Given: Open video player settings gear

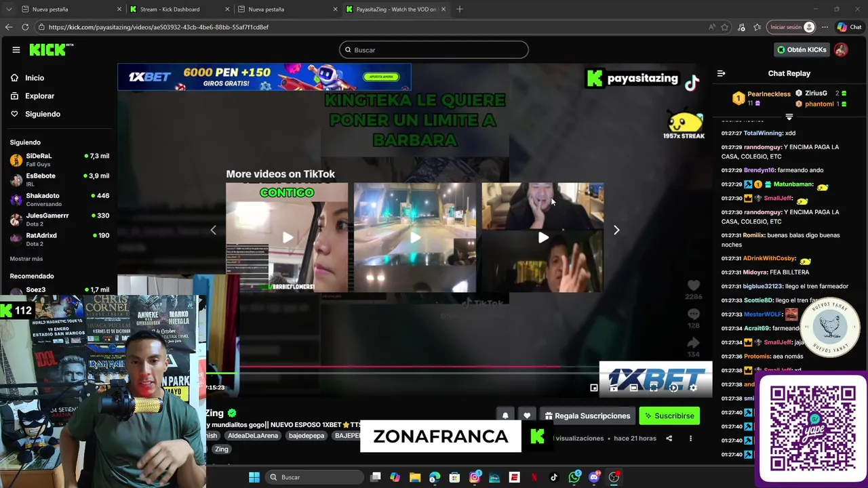Looking at the screenshot, I should [693, 388].
